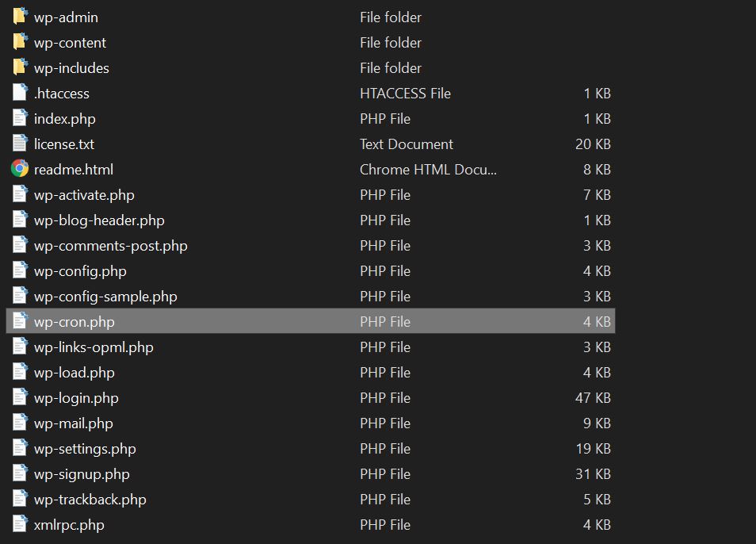Click the File folder type of wp-admin

391,17
